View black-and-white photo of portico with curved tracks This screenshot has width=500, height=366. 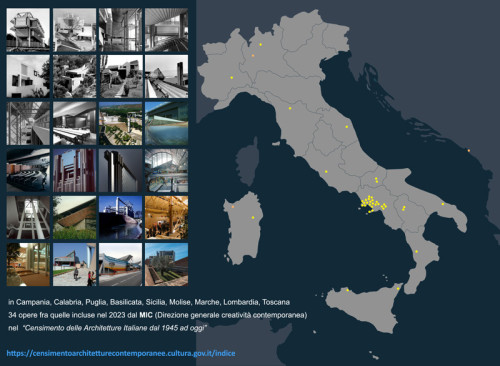pos(166,30)
